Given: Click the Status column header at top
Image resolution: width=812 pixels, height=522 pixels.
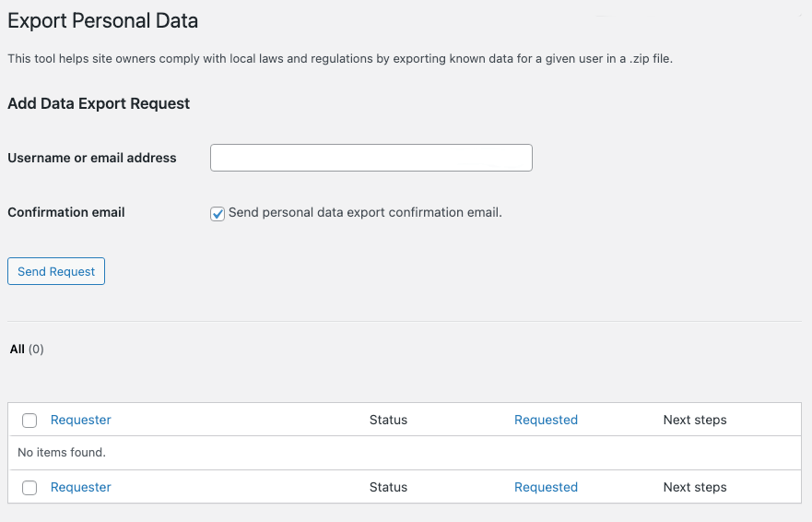Looking at the screenshot, I should pyautogui.click(x=388, y=420).
